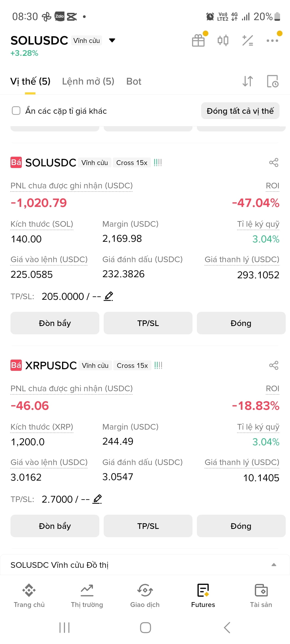
Task: Tap Đóng tất cả vị thế button
Action: pos(240,111)
